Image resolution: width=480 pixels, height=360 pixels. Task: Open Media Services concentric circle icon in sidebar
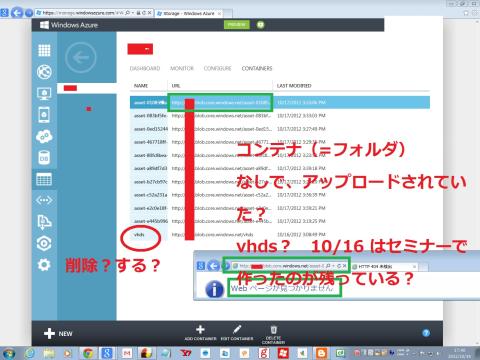44,244
